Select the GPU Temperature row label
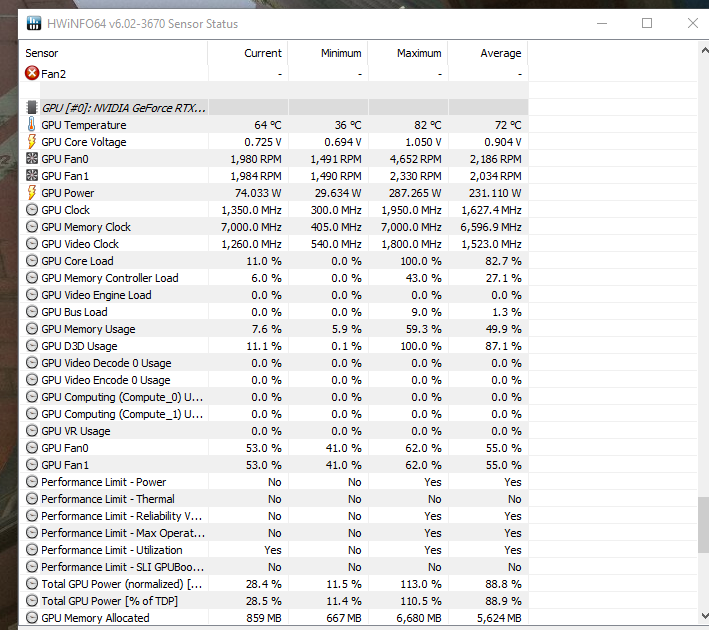Image resolution: width=709 pixels, height=630 pixels. coord(84,125)
